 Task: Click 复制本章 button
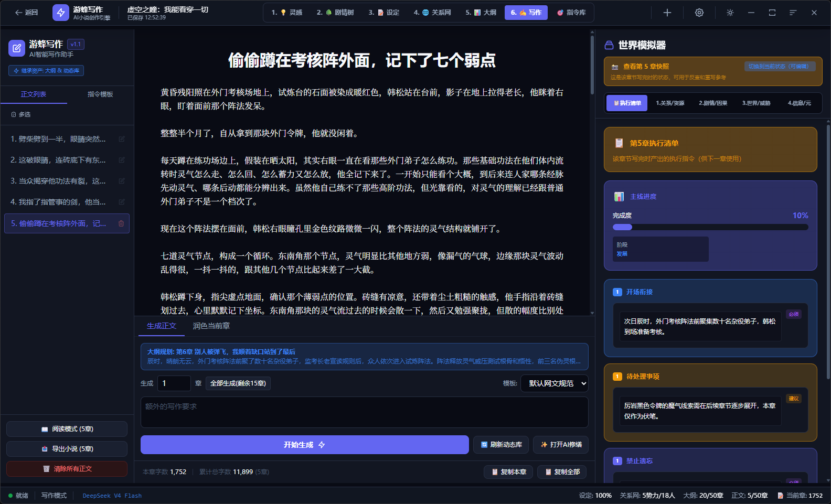[508, 472]
